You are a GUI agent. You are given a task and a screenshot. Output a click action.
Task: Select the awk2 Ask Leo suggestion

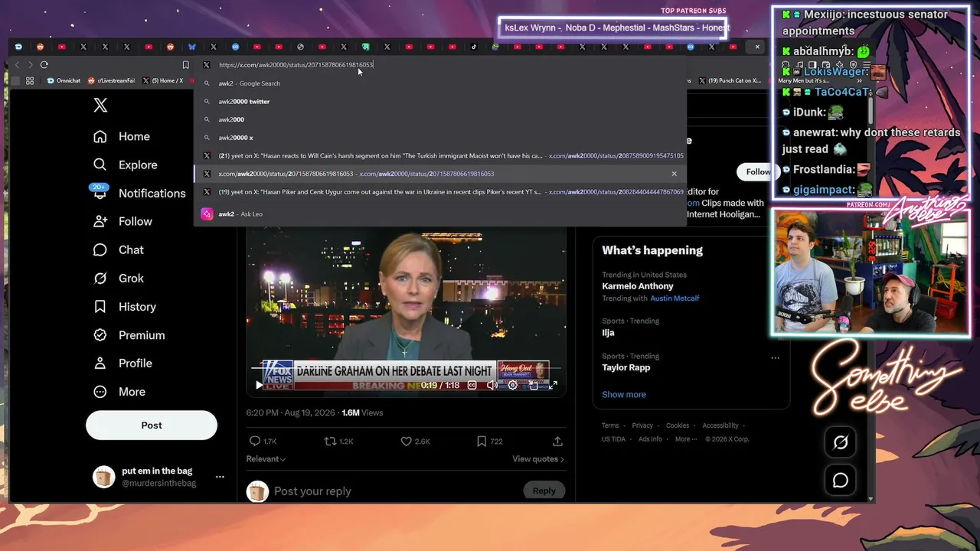pyautogui.click(x=440, y=214)
